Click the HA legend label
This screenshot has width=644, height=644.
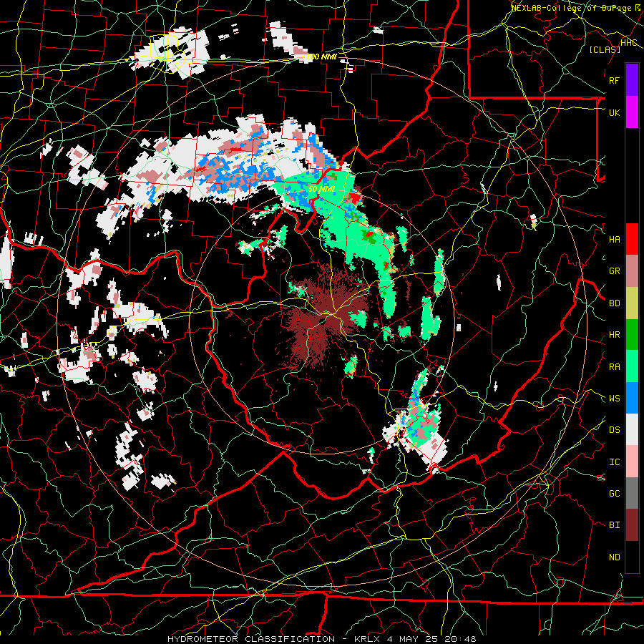pyautogui.click(x=615, y=240)
